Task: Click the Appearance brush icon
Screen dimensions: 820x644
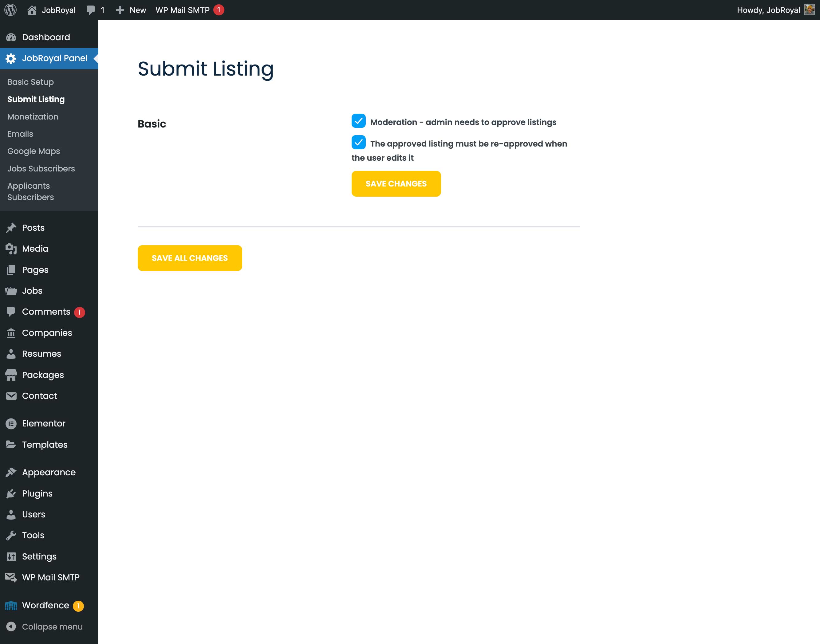Action: pyautogui.click(x=11, y=473)
